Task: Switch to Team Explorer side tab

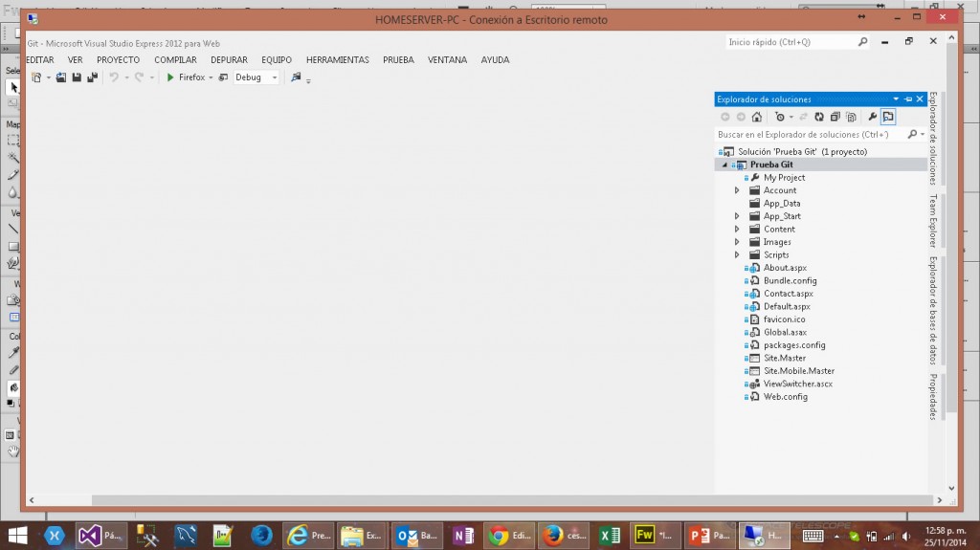Action: click(x=933, y=221)
